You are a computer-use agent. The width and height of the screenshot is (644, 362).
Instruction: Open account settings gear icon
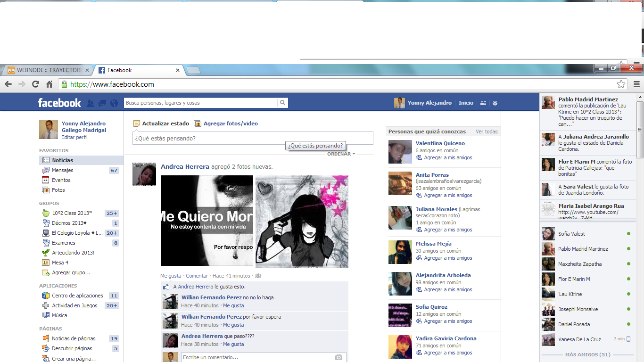pyautogui.click(x=495, y=103)
